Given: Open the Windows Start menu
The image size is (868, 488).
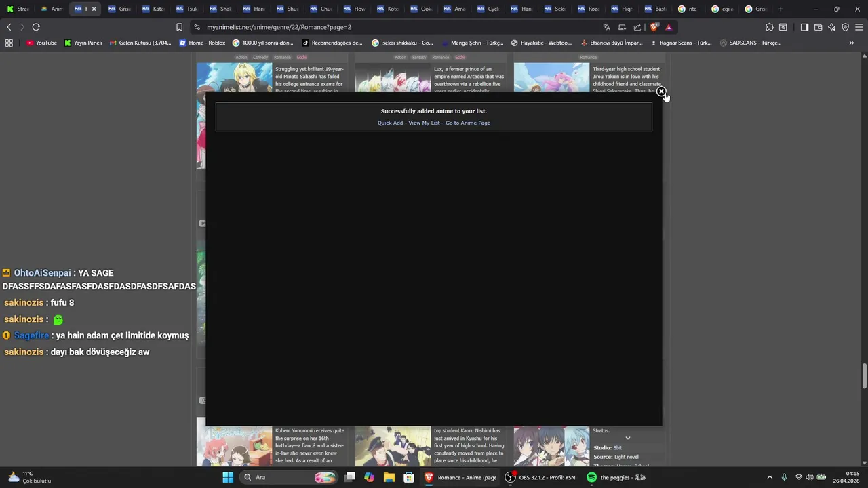Looking at the screenshot, I should (228, 477).
